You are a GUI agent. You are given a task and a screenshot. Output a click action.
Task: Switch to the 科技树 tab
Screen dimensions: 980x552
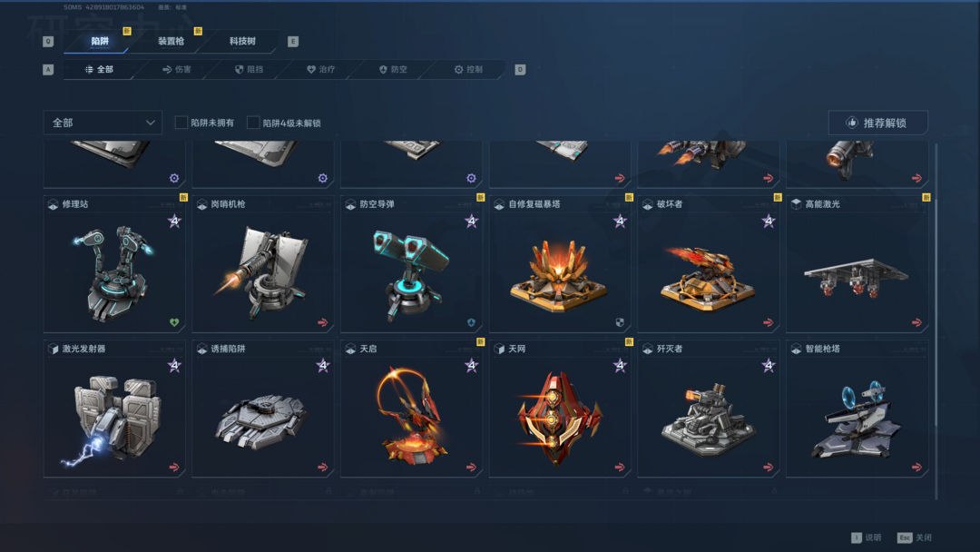pyautogui.click(x=242, y=41)
